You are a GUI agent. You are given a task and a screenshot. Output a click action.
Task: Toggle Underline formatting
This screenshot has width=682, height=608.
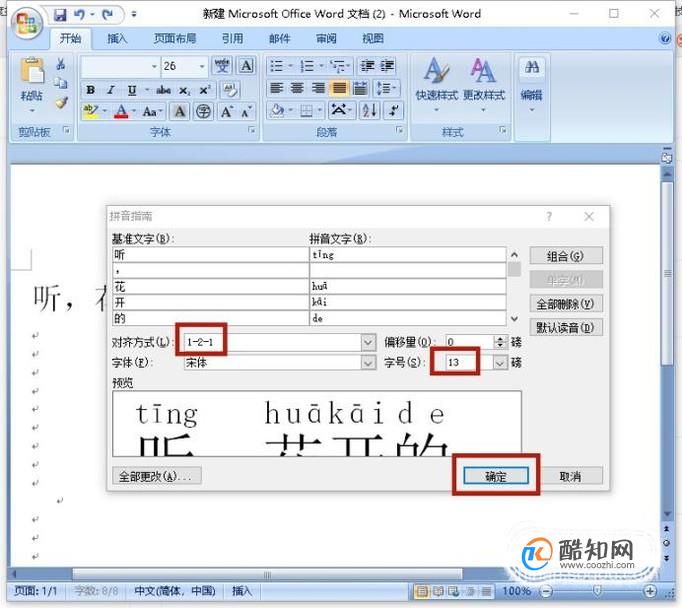132,90
